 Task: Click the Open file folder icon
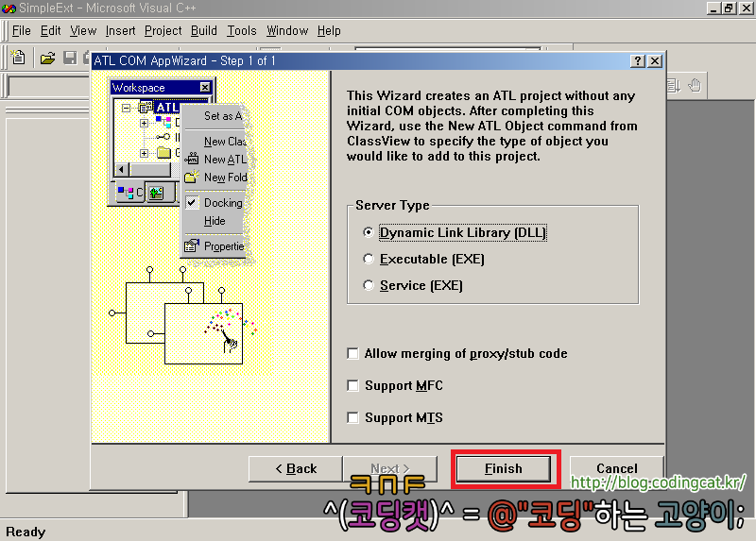pyautogui.click(x=47, y=59)
